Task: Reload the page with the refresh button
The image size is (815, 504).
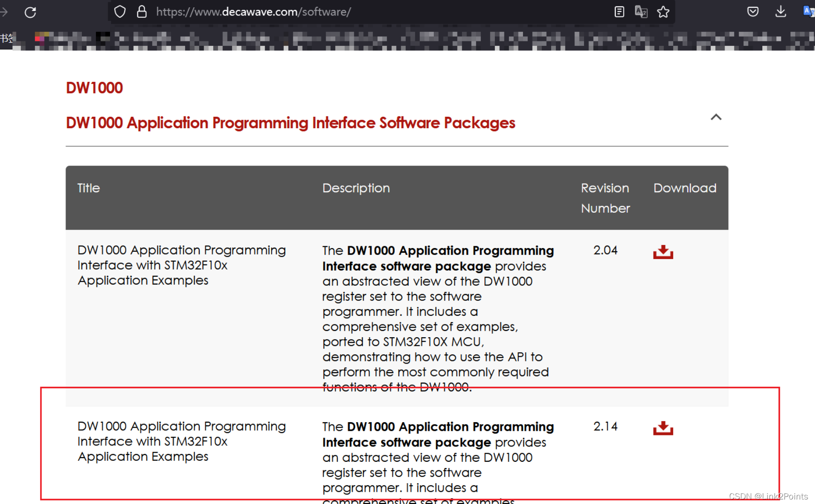Action: point(30,12)
